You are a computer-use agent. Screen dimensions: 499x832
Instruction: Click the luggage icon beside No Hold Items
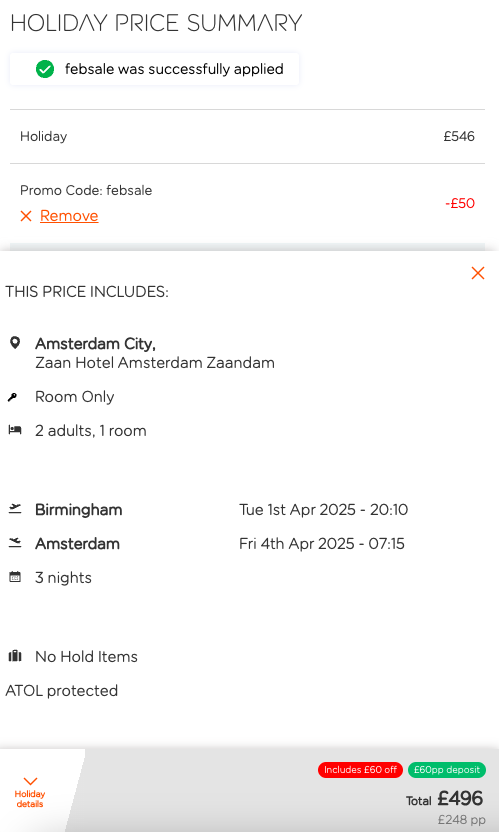tap(15, 656)
